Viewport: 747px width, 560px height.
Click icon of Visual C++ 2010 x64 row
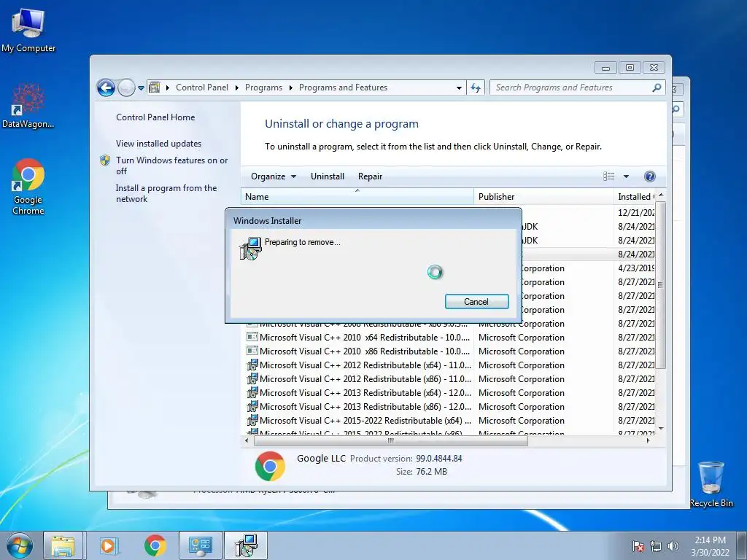click(x=252, y=337)
